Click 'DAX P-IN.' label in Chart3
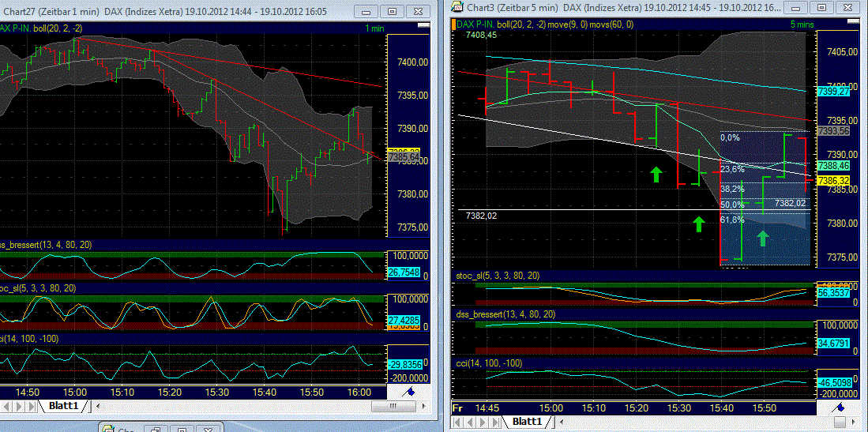Screen dimensions: 868x432 475,24
